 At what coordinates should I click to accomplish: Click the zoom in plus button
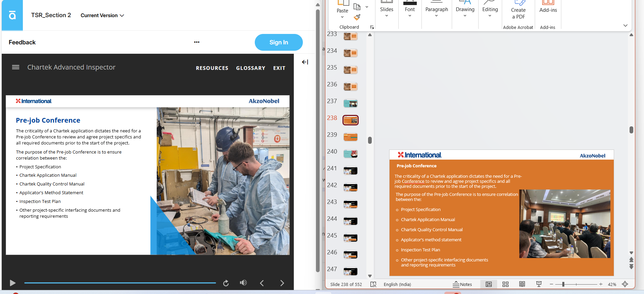(x=601, y=284)
